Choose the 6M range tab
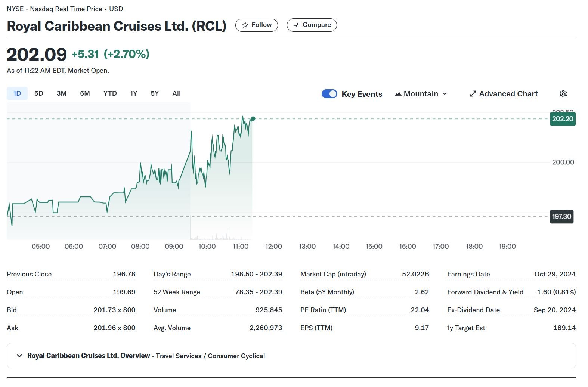The width and height of the screenshot is (588, 387). coord(85,93)
